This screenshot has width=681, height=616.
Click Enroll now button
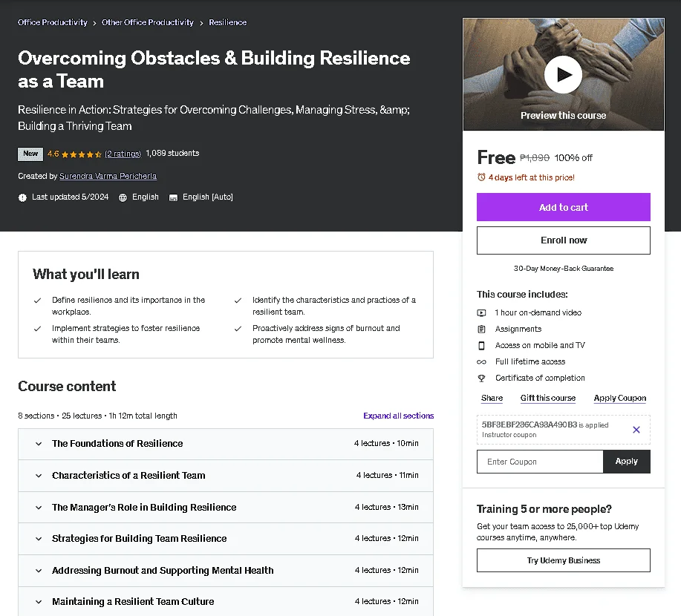click(x=564, y=240)
